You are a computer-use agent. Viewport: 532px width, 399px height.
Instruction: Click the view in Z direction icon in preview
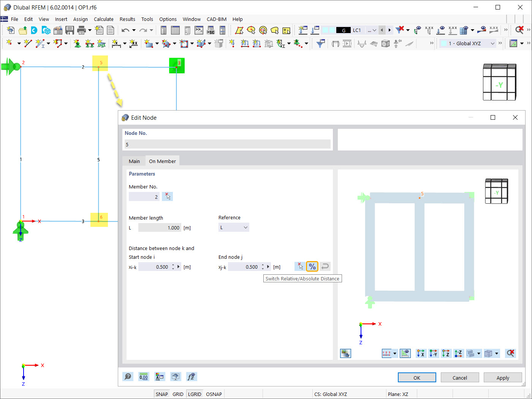click(446, 353)
